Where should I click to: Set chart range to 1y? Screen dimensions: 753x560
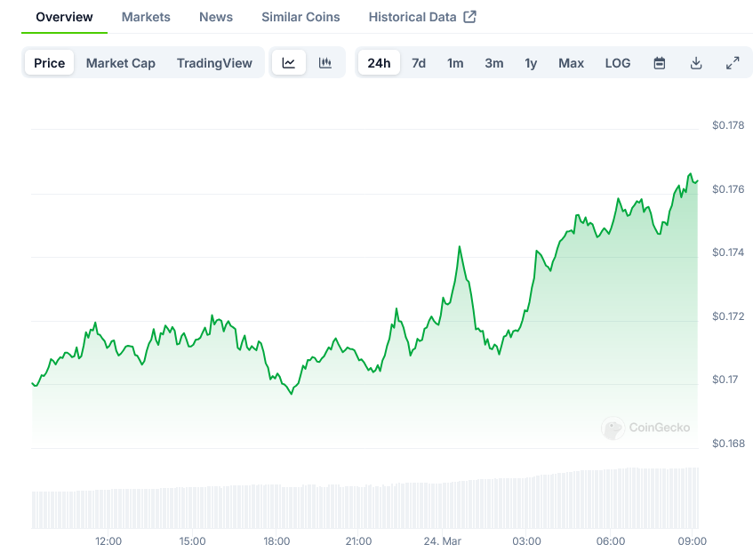[531, 63]
